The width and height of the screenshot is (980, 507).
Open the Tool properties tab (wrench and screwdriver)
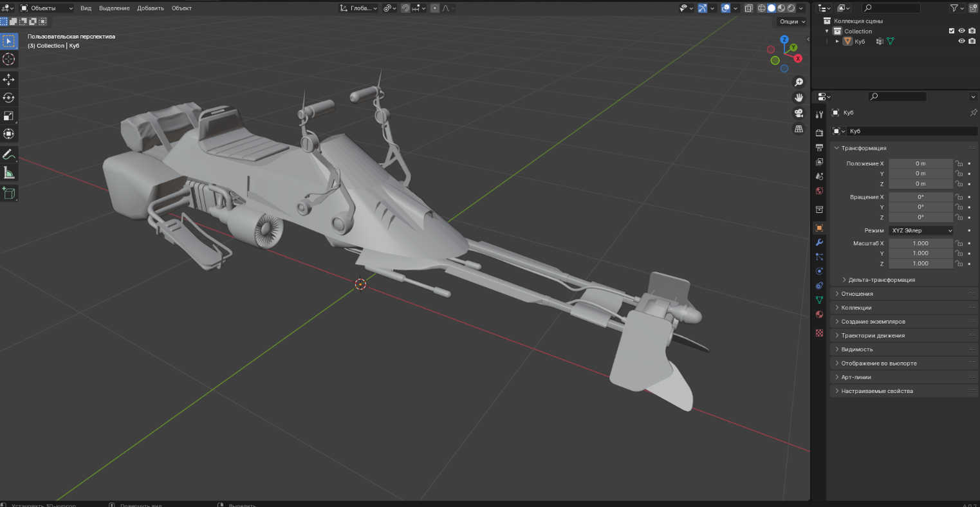click(819, 115)
